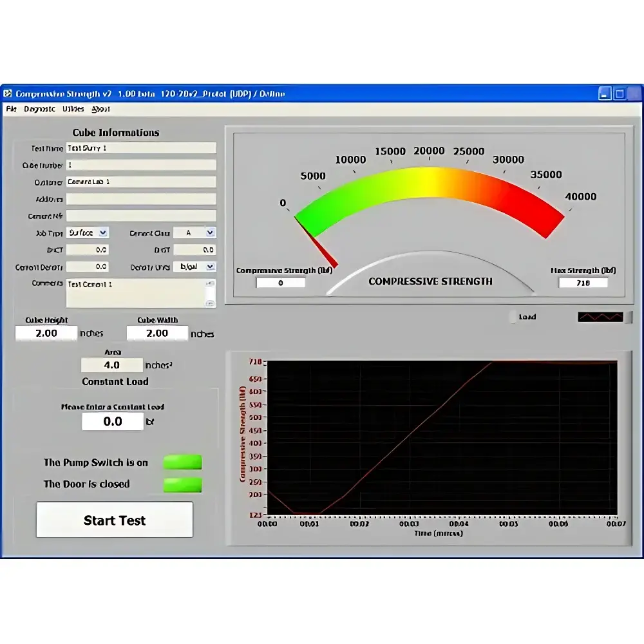Open the File menu
644x644 pixels.
click(x=11, y=109)
